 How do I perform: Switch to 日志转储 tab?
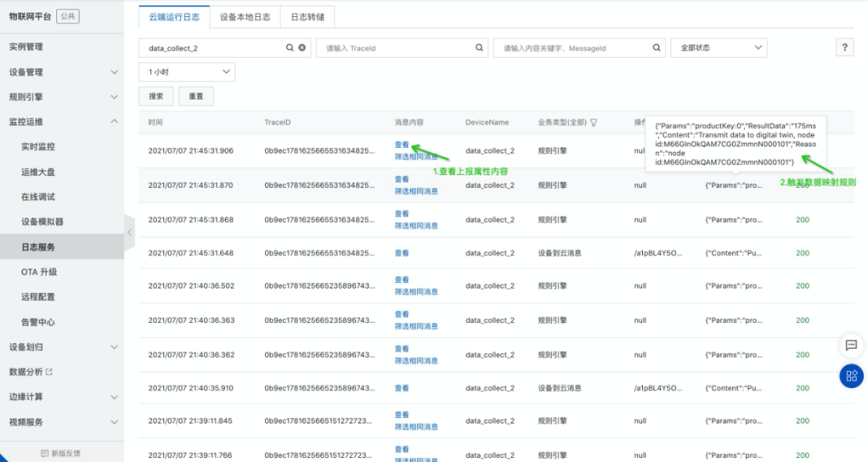click(308, 17)
